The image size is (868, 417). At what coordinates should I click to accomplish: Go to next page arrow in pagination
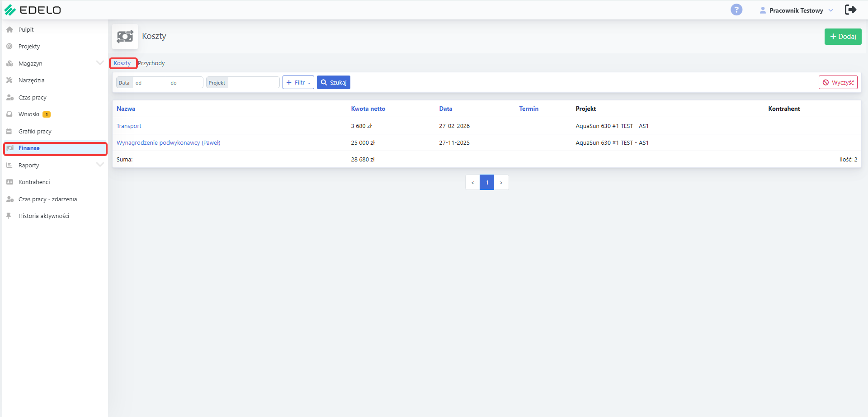pos(501,182)
